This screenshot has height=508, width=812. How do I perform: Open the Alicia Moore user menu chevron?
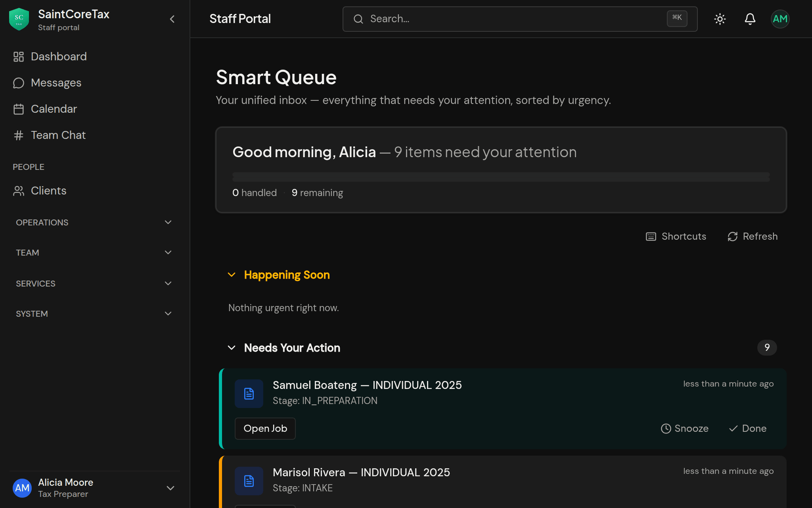pyautogui.click(x=170, y=488)
